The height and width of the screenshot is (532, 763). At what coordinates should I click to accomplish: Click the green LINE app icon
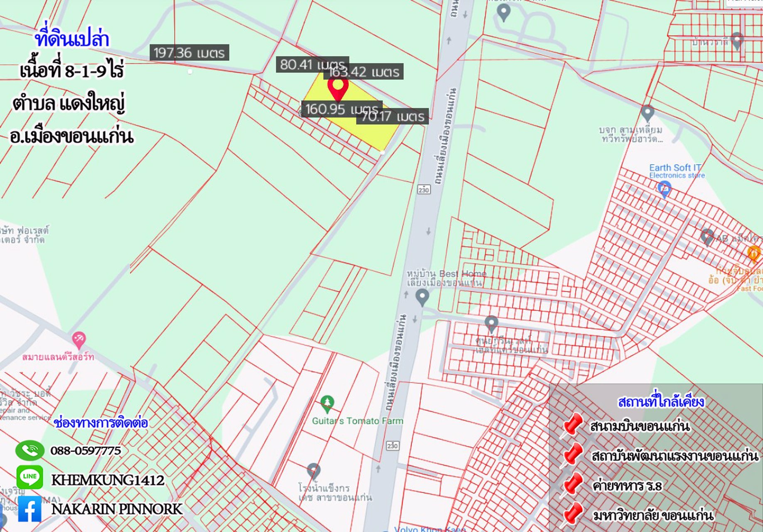(x=30, y=477)
